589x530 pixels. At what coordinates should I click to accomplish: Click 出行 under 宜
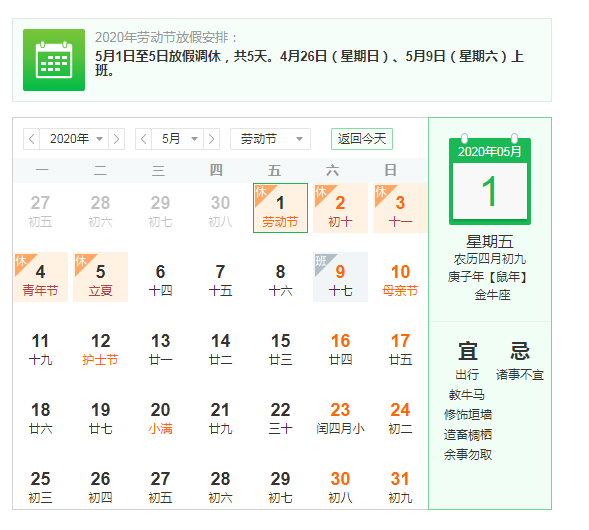[x=467, y=374]
